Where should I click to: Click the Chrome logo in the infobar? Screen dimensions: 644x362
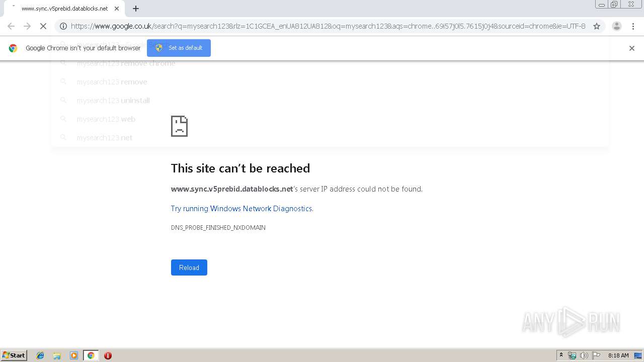tap(13, 48)
